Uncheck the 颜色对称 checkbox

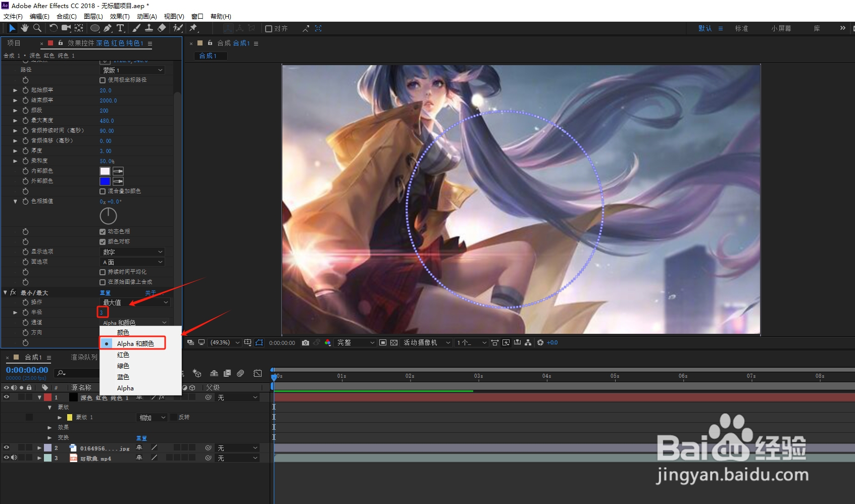[x=103, y=242]
